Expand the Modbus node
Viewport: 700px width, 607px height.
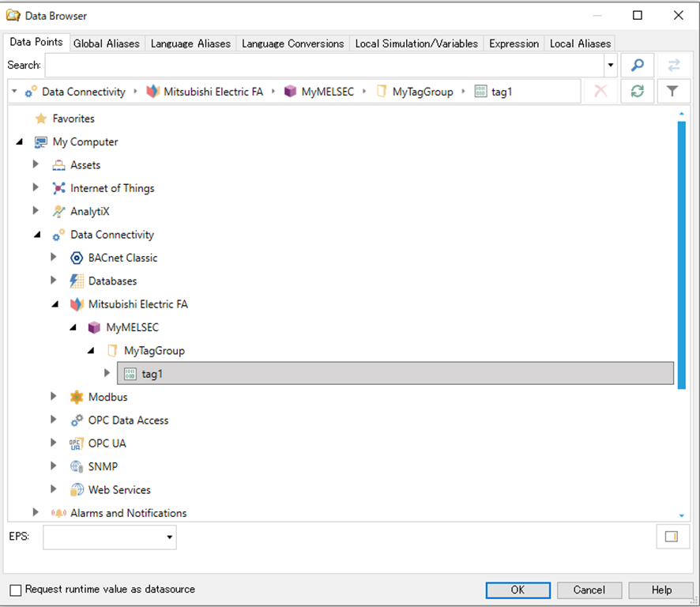(x=54, y=397)
